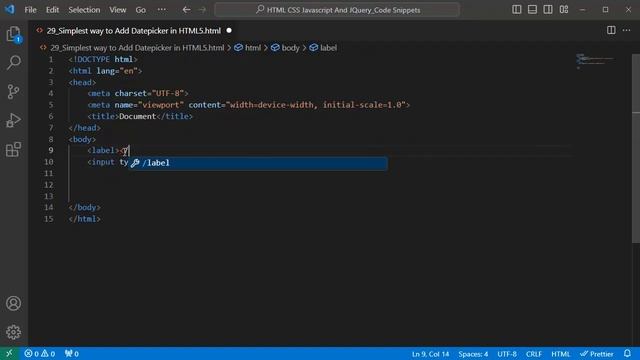Open the Explorer view in activity bar
This screenshot has height=360, width=640.
13,34
